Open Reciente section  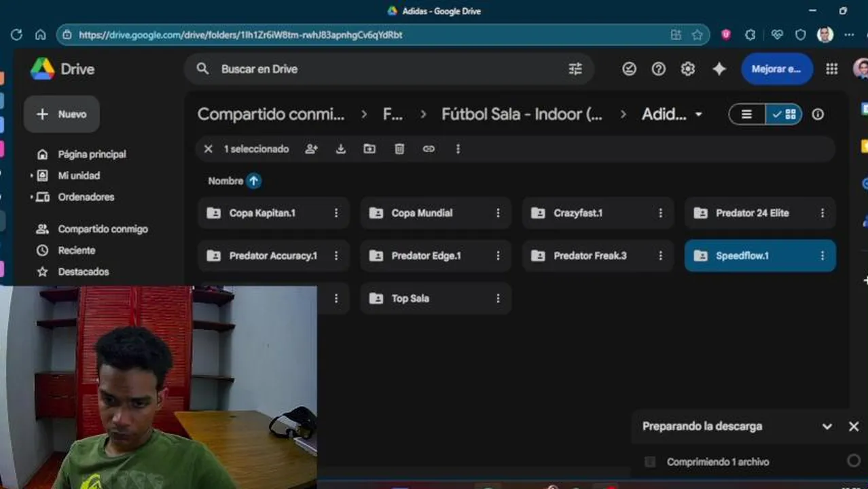76,250
